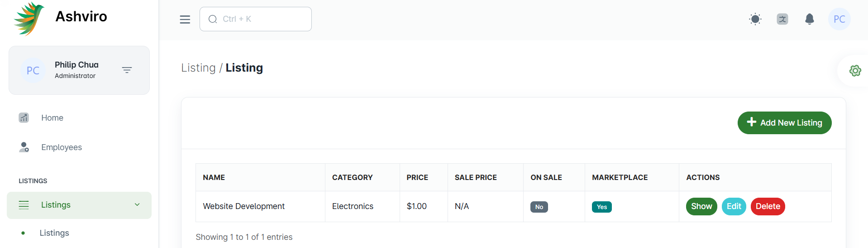
Task: Open Home menu item
Action: coord(52,118)
